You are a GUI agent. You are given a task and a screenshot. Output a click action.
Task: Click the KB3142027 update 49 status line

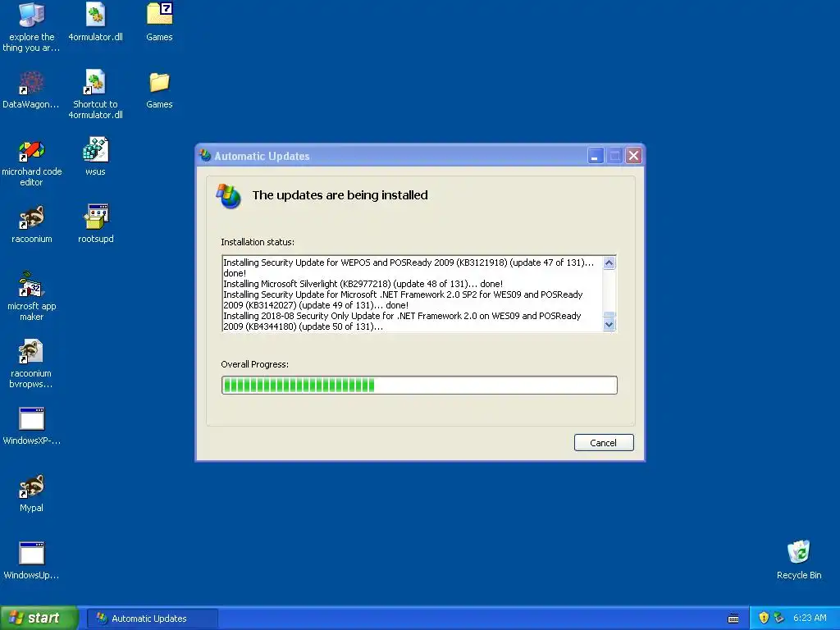tap(403, 300)
